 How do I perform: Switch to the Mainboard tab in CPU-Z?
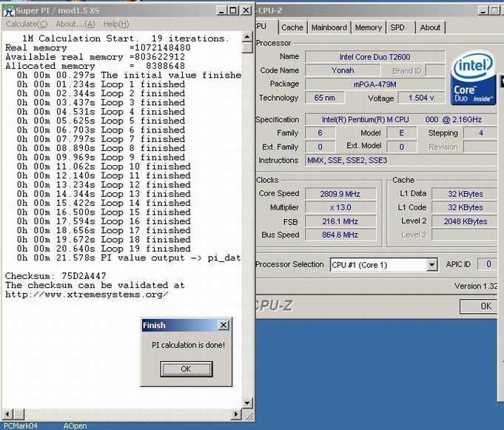point(329,27)
